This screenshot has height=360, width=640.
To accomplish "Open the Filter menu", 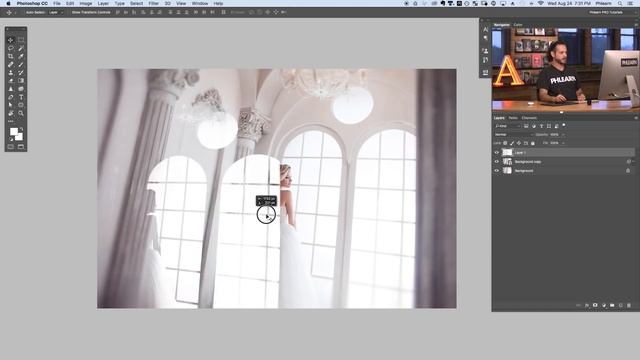I will (153, 3).
